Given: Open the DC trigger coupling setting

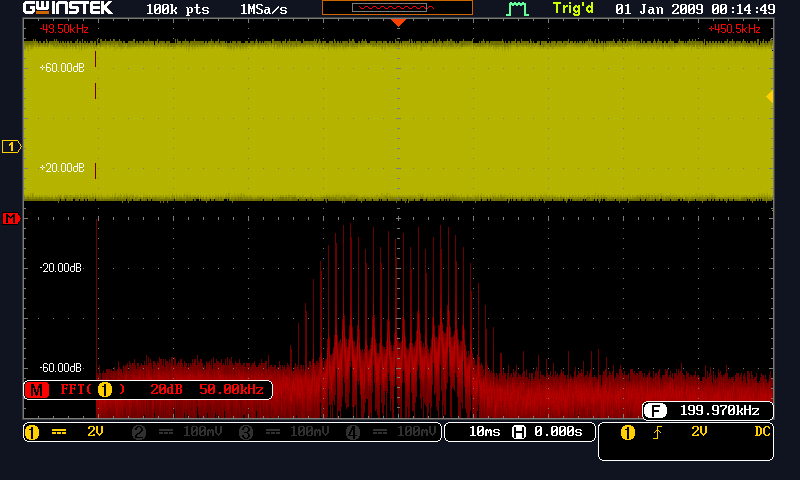Looking at the screenshot, I should (763, 432).
